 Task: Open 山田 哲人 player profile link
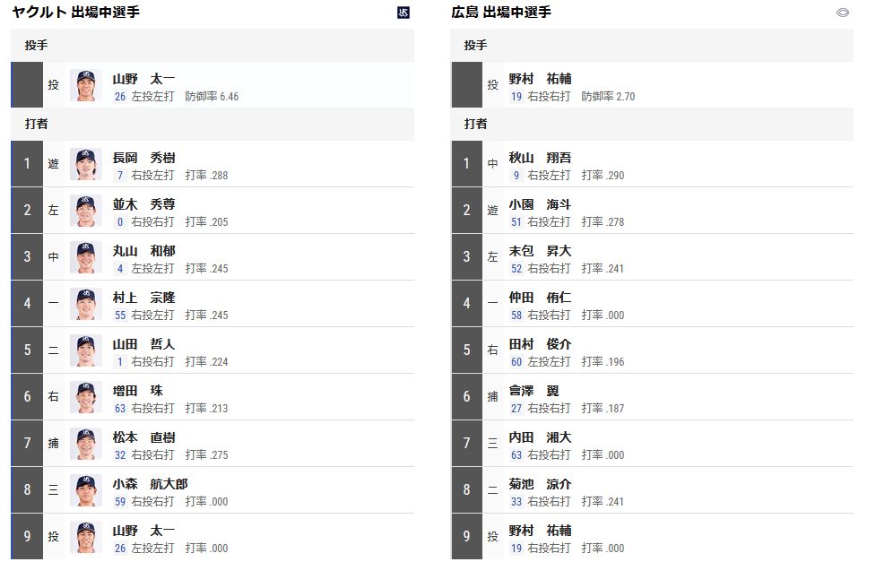click(144, 344)
